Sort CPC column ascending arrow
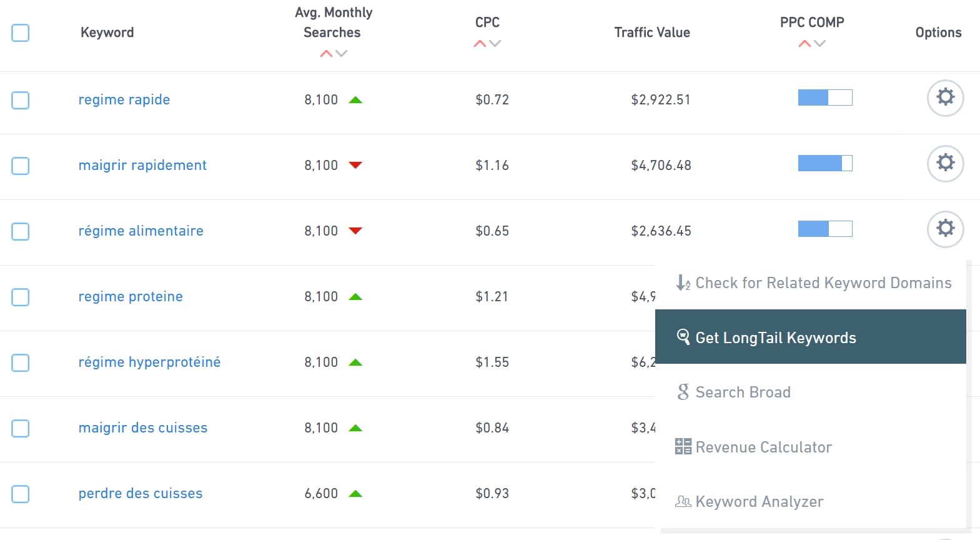The height and width of the screenshot is (540, 980). pyautogui.click(x=480, y=44)
